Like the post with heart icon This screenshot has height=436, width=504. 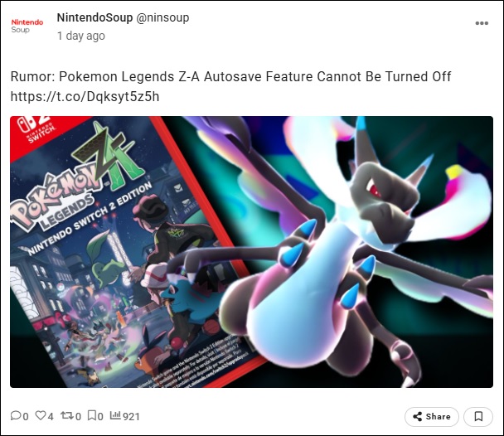(41, 416)
